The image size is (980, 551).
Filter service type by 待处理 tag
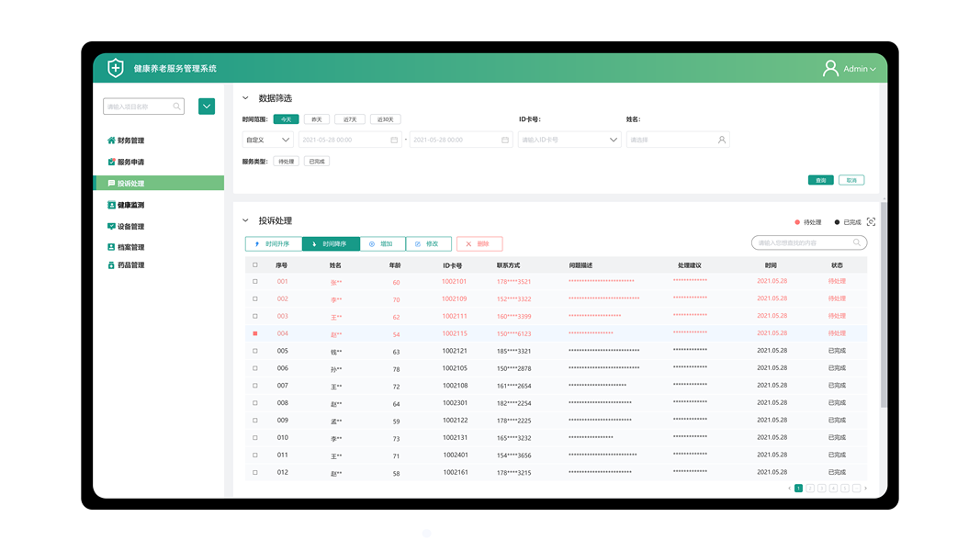[287, 162]
